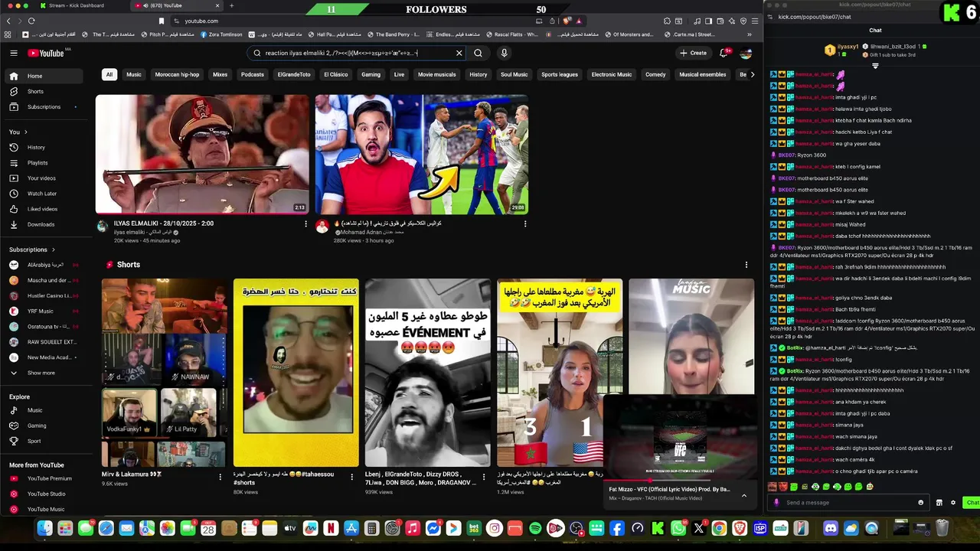Open ILYAS ELMALIKI 28/10/2025 video thumbnail

coord(202,155)
